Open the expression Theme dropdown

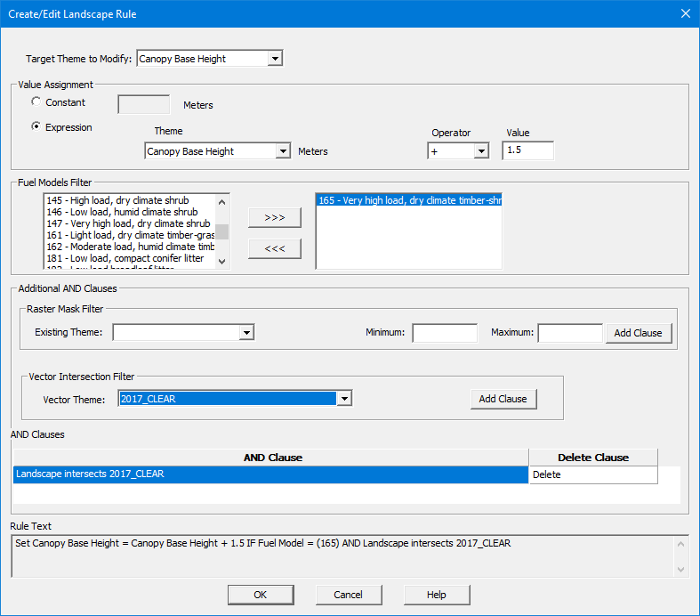283,151
